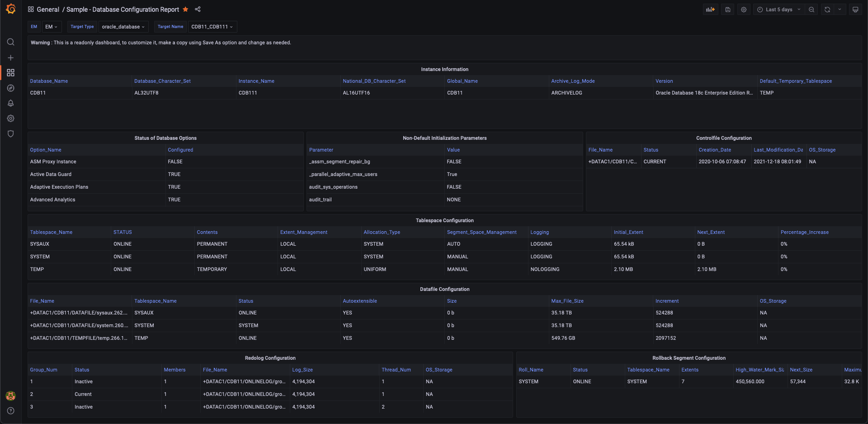Open the Last 5 days time picker
The width and height of the screenshot is (868, 424).
click(x=778, y=9)
